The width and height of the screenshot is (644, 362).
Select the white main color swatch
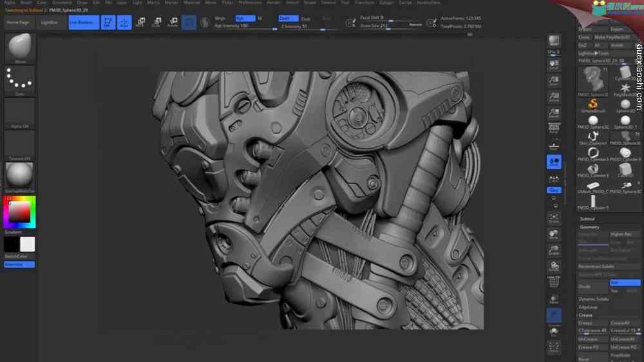click(x=27, y=244)
